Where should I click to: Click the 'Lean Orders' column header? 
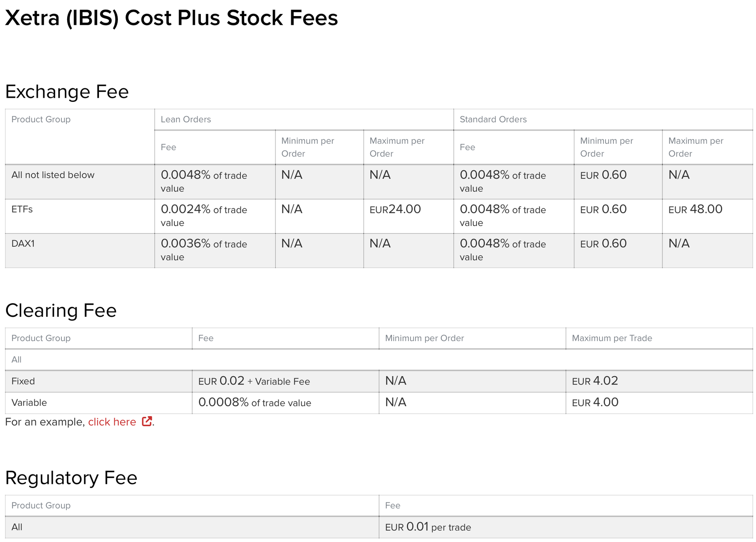coord(185,120)
